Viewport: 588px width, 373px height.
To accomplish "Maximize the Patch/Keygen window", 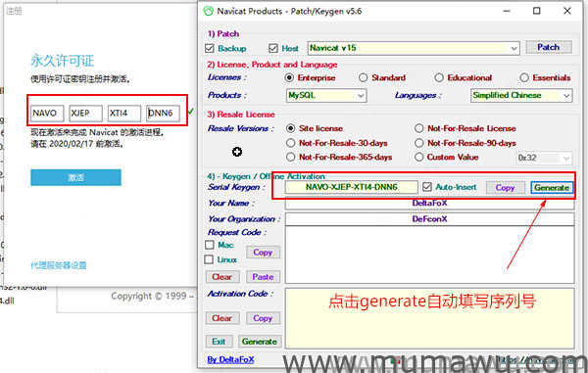I will click(537, 11).
